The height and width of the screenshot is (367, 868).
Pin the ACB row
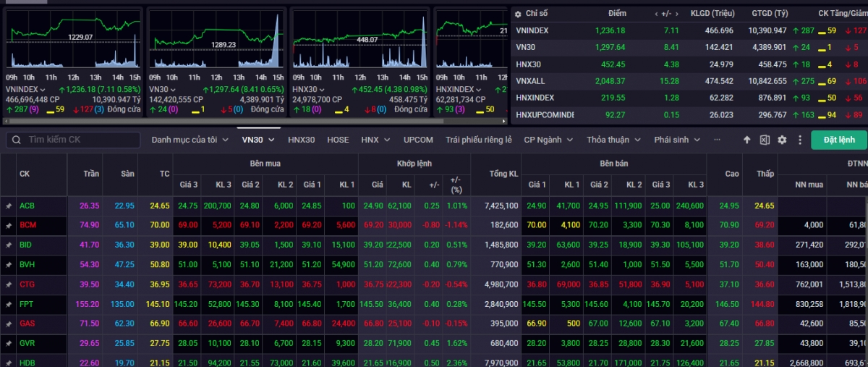pyautogui.click(x=9, y=206)
